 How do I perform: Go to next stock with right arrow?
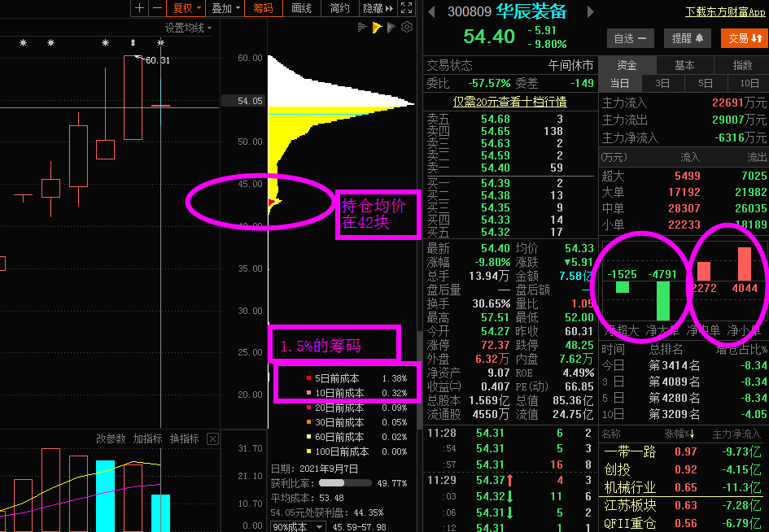pyautogui.click(x=591, y=11)
